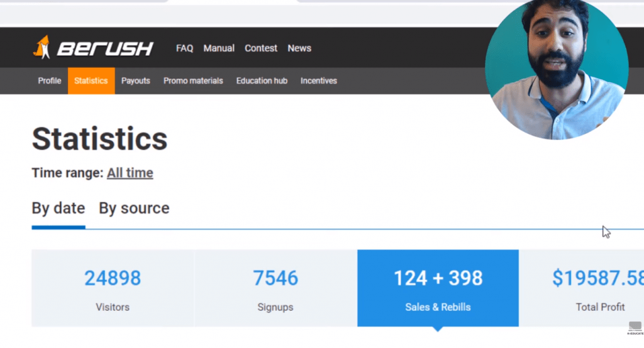644x348 pixels.
Task: Open the Contest page
Action: (261, 48)
